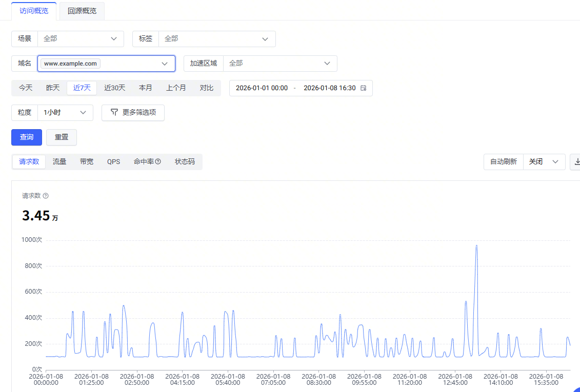Viewport: 580px width, 392px height.
Task: Expand the 场景 dropdown
Action: click(81, 39)
